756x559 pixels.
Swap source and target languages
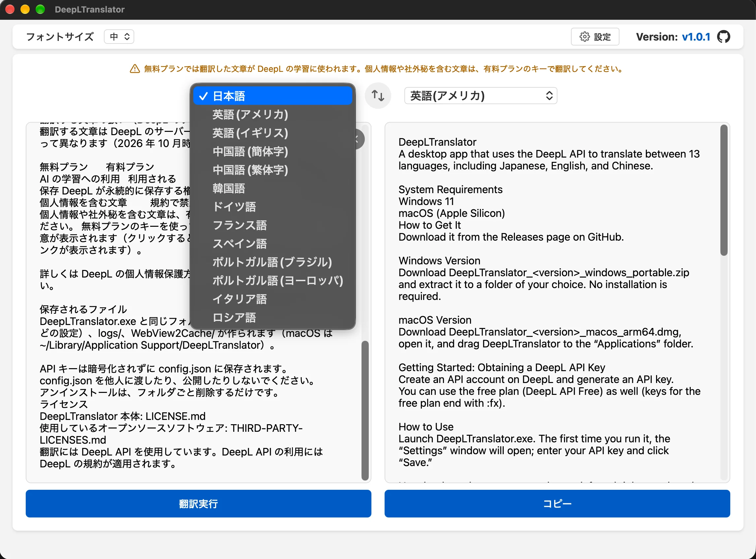pos(378,96)
